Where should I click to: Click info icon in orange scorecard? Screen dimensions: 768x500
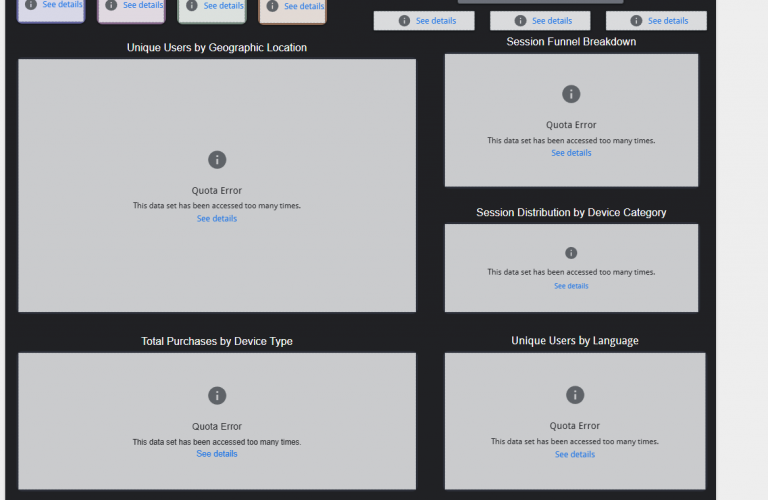tap(272, 6)
